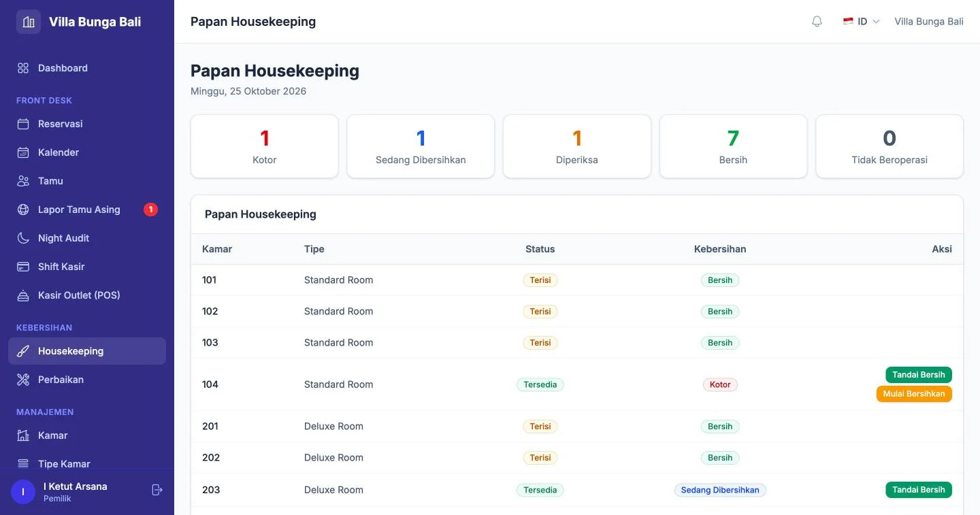This screenshot has width=980, height=515.
Task: Open the Dashboard menu item
Action: click(x=87, y=68)
